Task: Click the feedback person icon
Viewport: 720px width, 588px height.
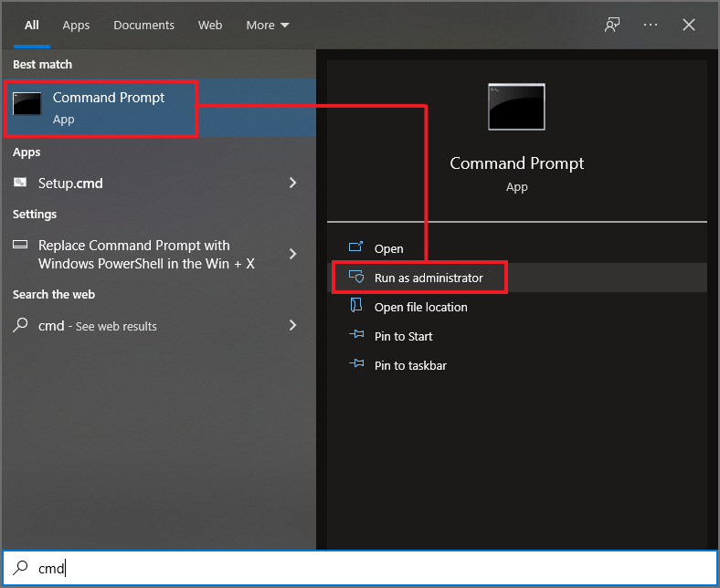Action: [611, 25]
